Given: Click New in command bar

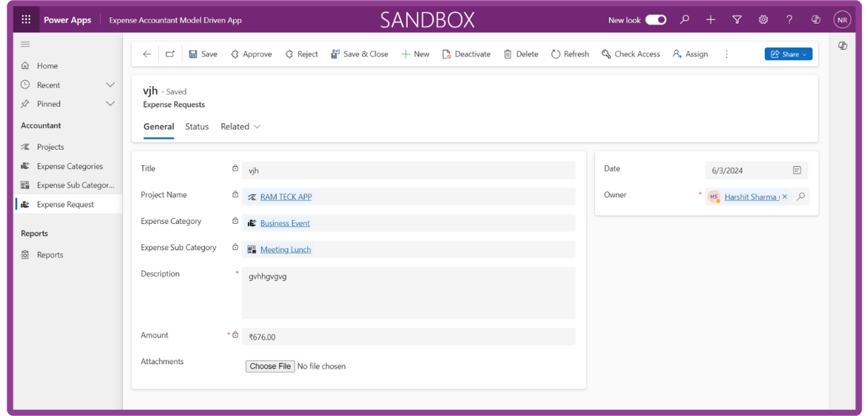Looking at the screenshot, I should 415,54.
